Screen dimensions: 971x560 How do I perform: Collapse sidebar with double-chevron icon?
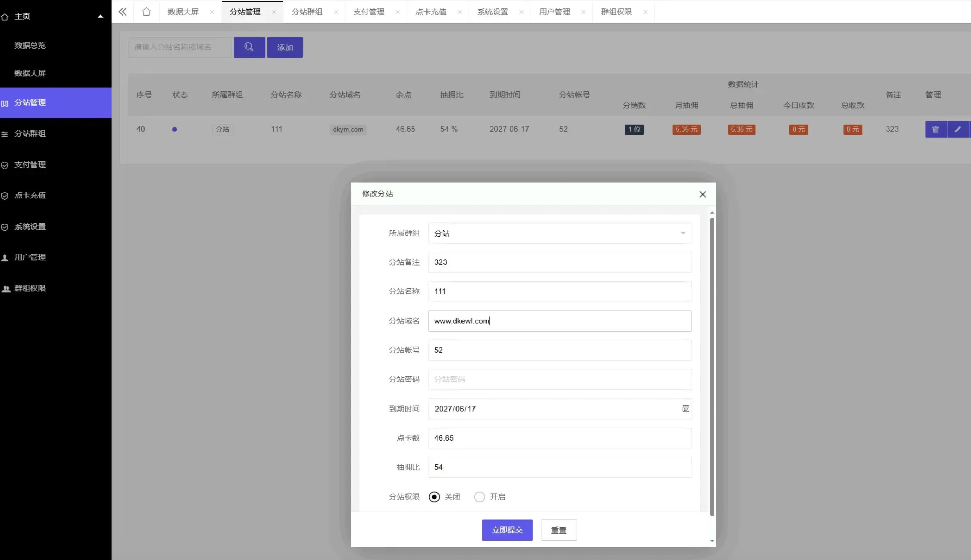(122, 12)
